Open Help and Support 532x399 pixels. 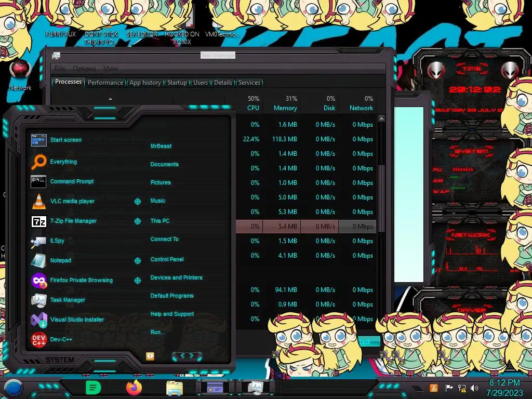pyautogui.click(x=172, y=314)
